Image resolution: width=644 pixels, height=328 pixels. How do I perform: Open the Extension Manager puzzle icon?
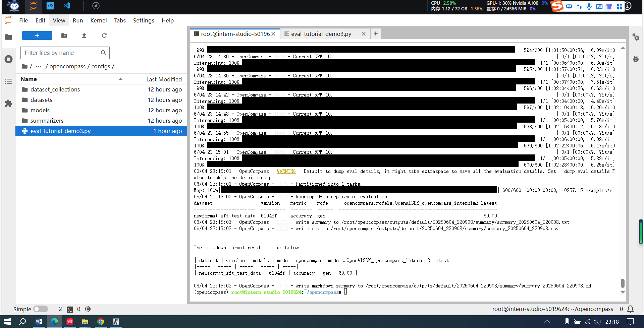8,104
